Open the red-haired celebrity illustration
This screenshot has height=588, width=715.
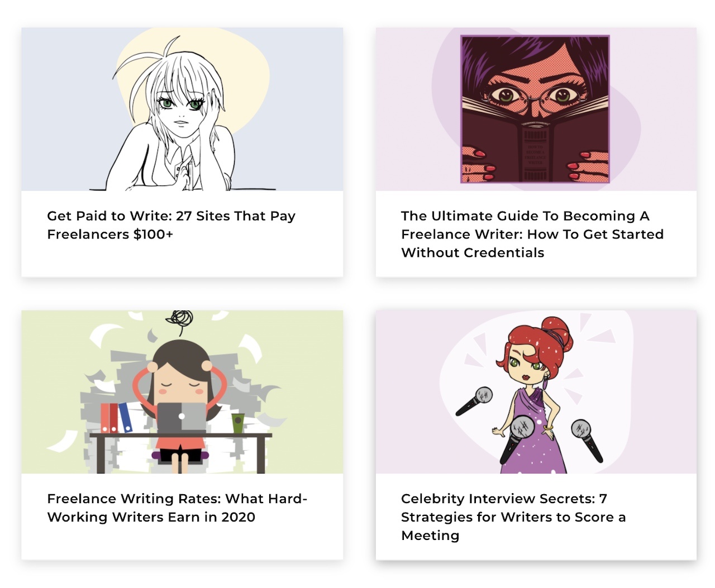tap(536, 392)
